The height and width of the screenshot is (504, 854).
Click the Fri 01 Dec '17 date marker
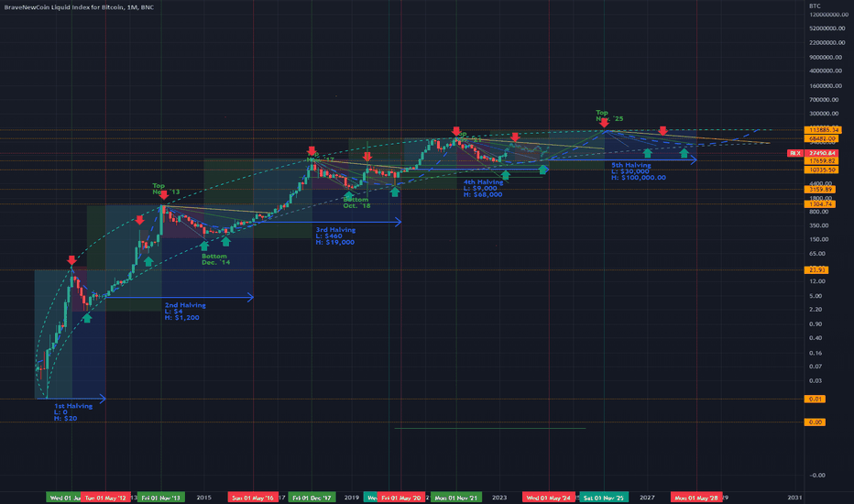click(x=312, y=498)
